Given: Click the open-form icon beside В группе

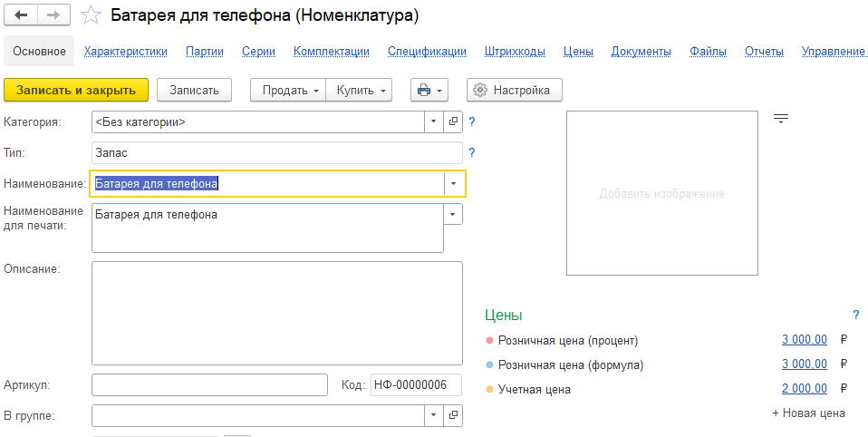Looking at the screenshot, I should (x=453, y=415).
